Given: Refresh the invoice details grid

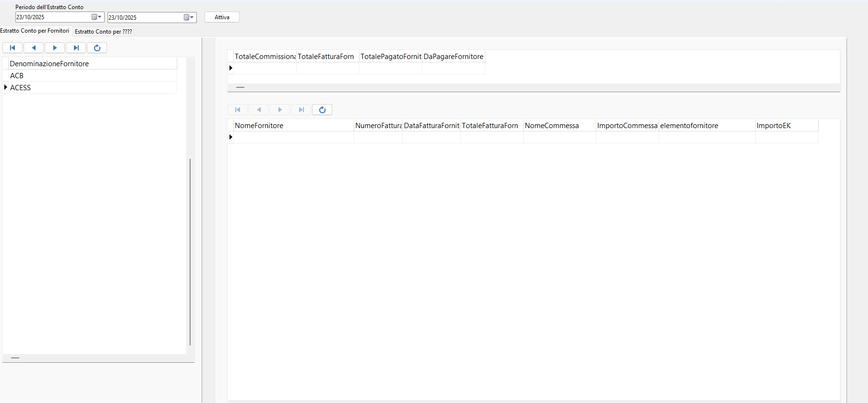Looking at the screenshot, I should point(322,110).
